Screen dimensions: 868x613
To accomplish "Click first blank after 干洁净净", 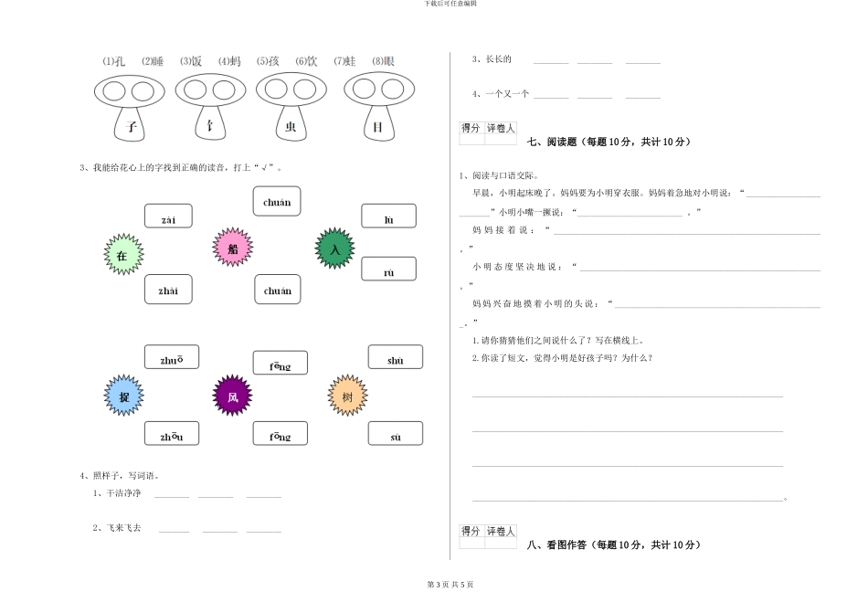I will [x=172, y=494].
